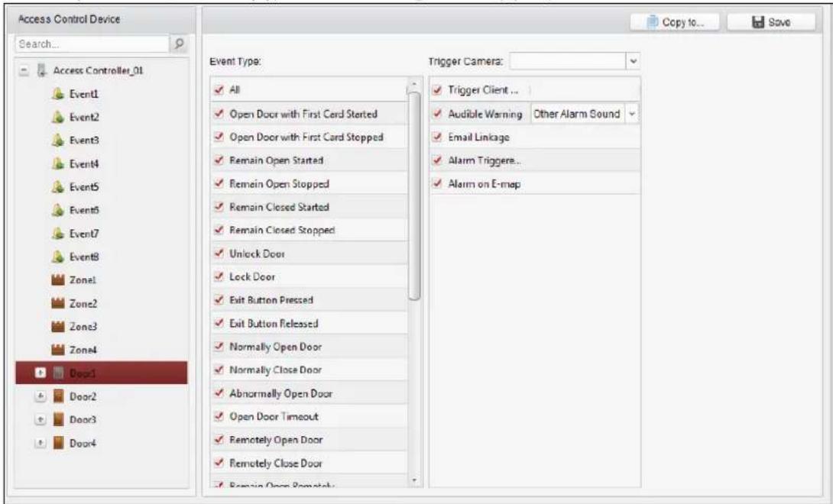Click the Door1 door icon

click(58, 373)
